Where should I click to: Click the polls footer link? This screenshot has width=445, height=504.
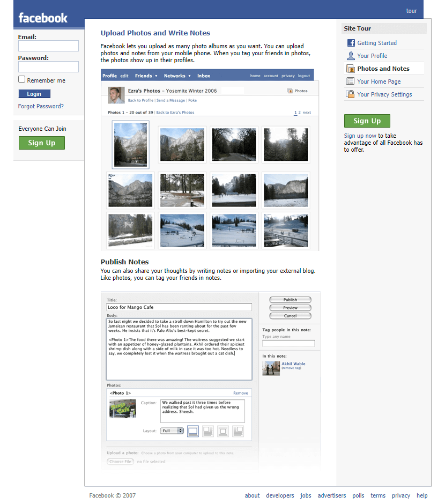pyautogui.click(x=358, y=495)
